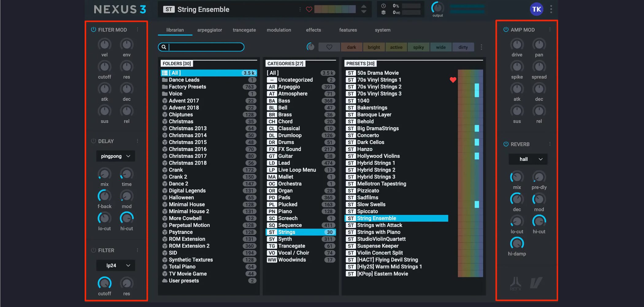Click the String Ensemble preset name display
Image resolution: width=644 pixels, height=307 pixels.
coord(203,10)
